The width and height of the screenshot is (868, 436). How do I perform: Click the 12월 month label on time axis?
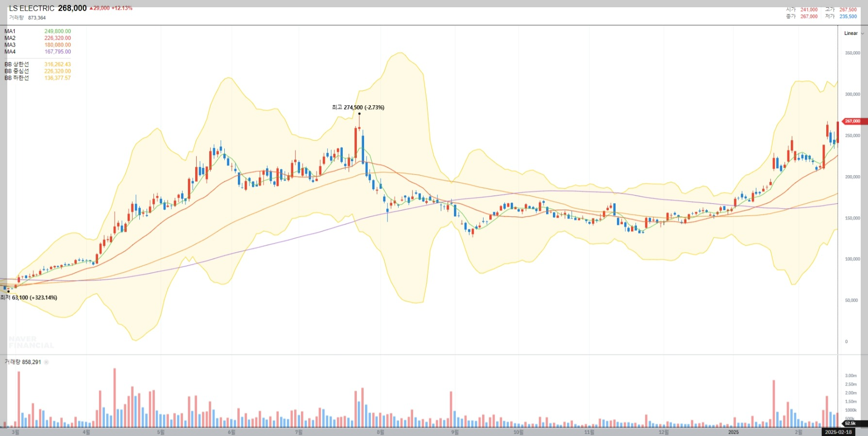(664, 432)
